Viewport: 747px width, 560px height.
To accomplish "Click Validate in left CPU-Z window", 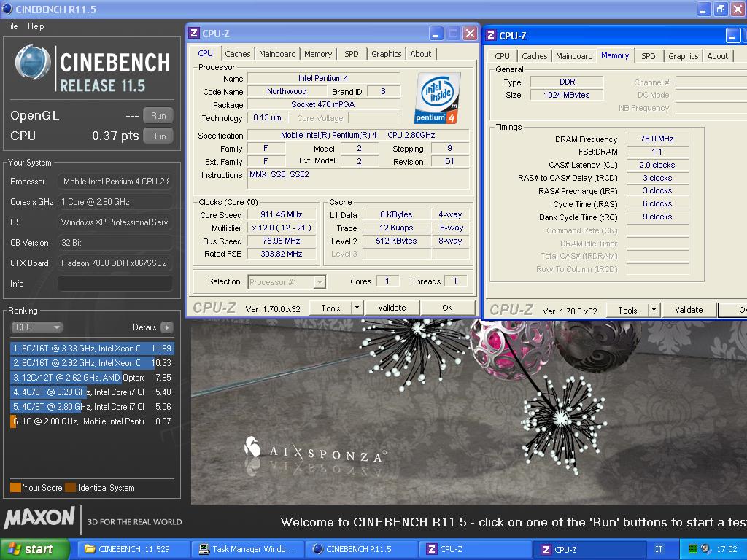I will click(x=392, y=308).
